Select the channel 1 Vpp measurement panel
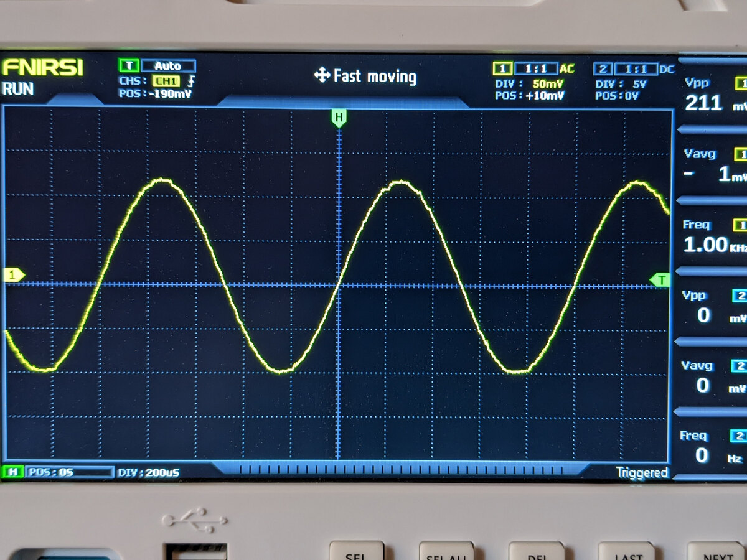 (711, 95)
